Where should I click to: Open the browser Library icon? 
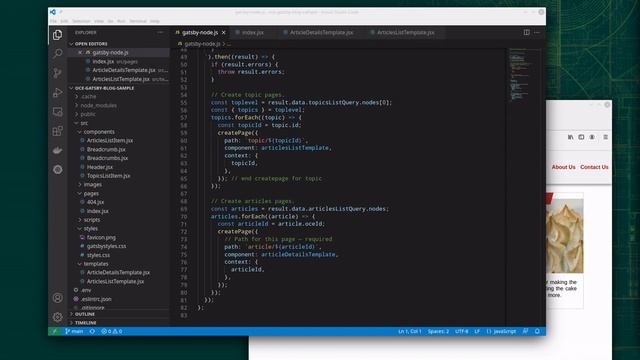click(x=570, y=137)
